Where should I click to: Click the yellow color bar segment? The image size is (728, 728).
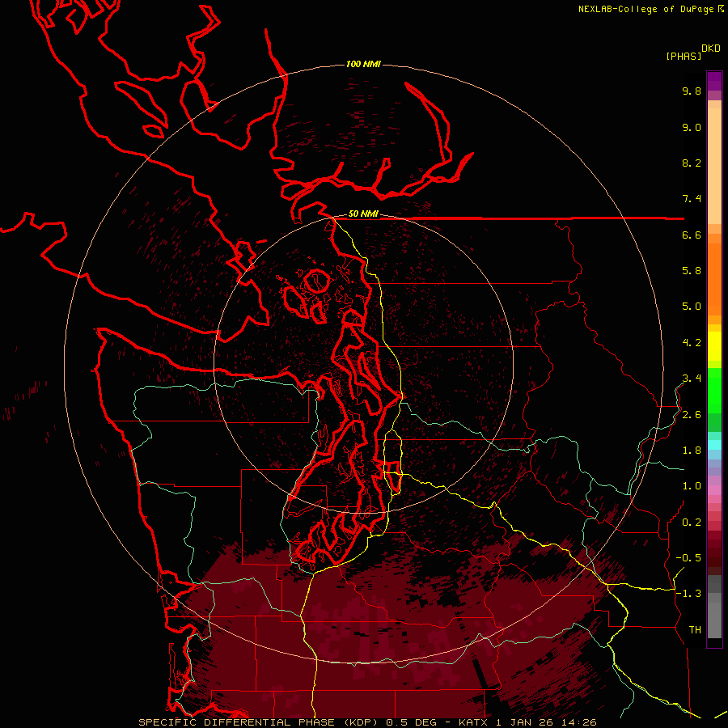pos(714,346)
